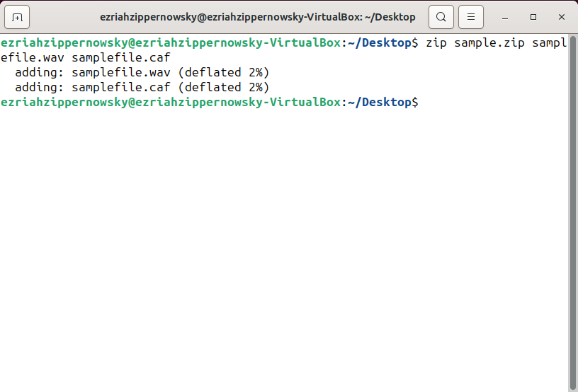Open the terminal search tool

click(441, 17)
